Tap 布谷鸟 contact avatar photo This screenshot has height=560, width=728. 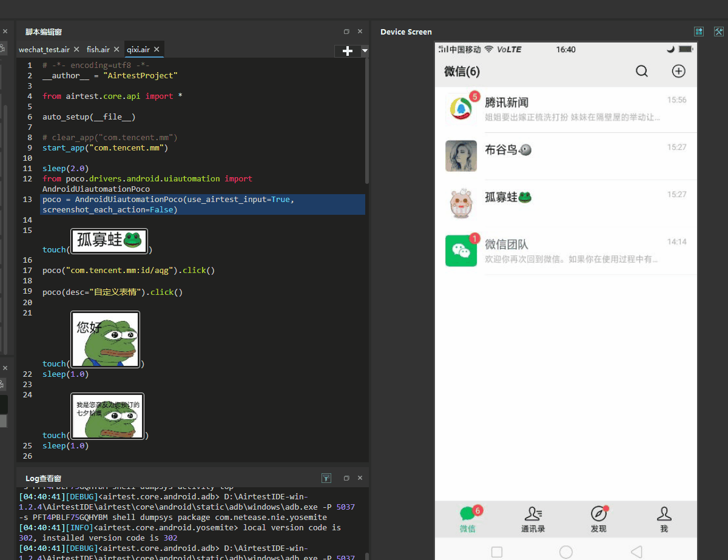point(461,156)
